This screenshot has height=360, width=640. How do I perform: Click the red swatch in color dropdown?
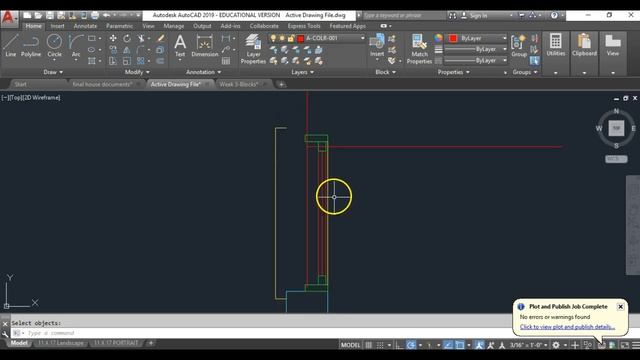tap(453, 38)
